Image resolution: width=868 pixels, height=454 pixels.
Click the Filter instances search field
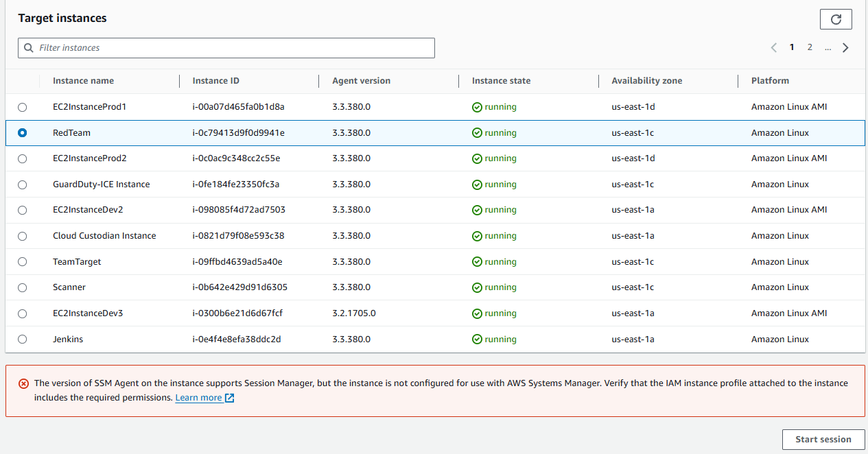(x=226, y=48)
